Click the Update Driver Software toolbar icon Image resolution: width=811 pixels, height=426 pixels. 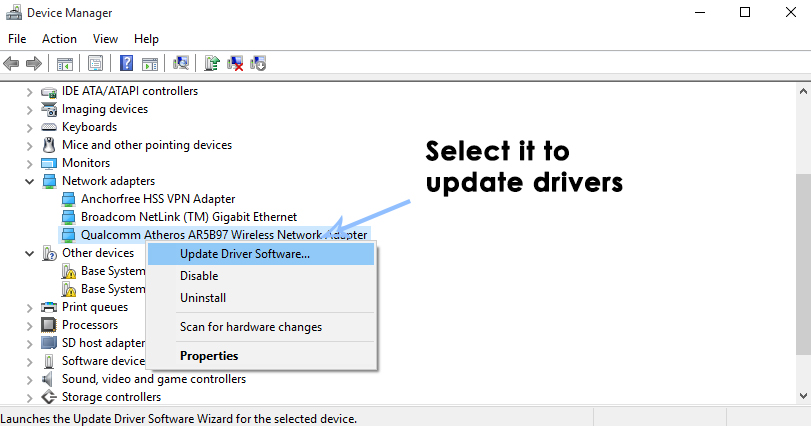[x=212, y=64]
